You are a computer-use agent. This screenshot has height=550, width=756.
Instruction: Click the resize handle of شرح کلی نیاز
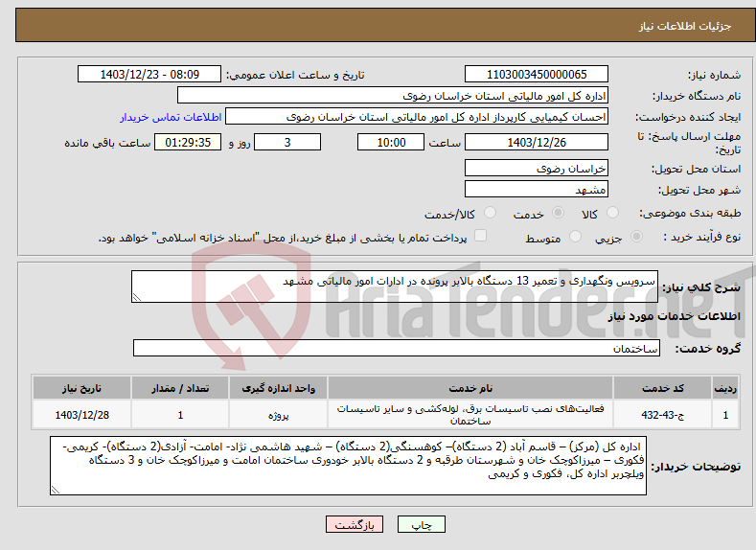tap(137, 297)
